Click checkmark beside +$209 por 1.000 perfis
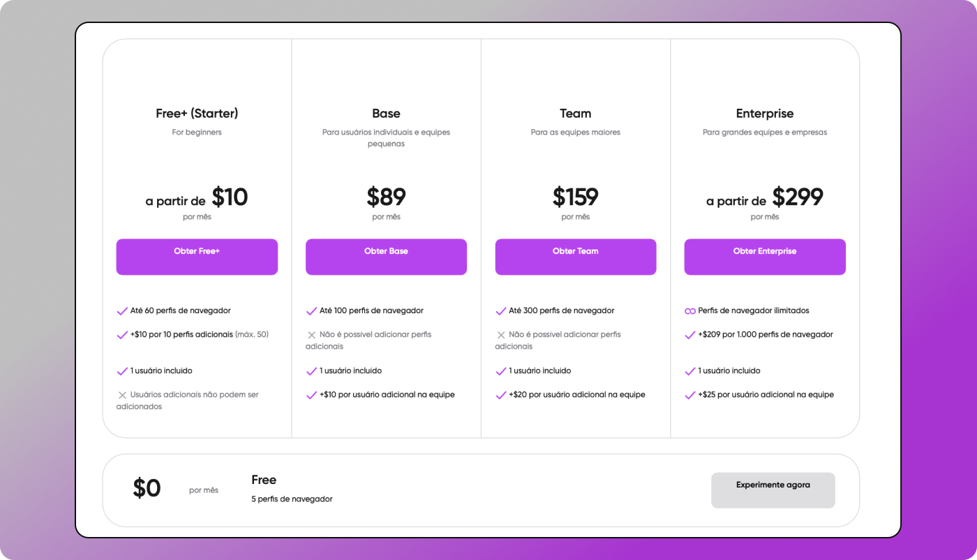Screen dimensions: 977x560 pyautogui.click(x=690, y=335)
